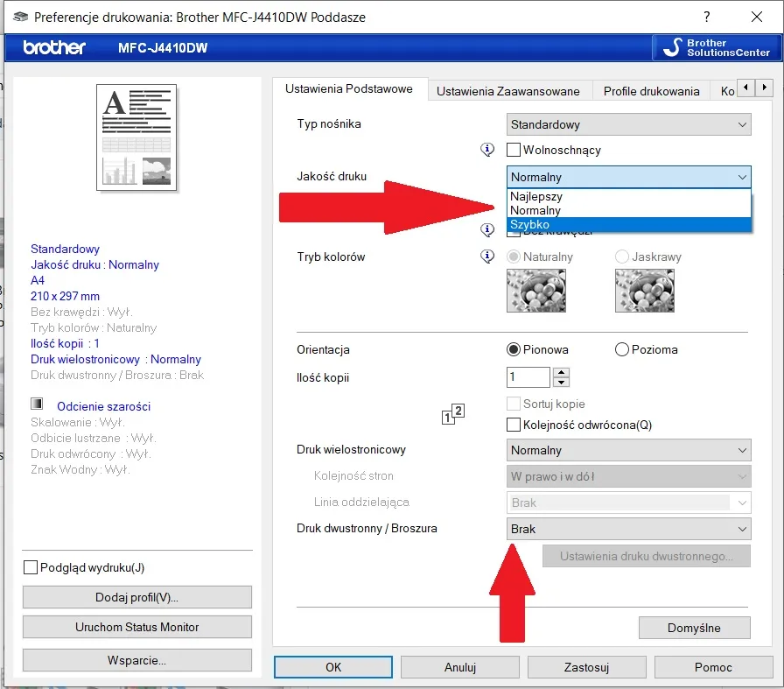Open the Typ nośnika dropdown
Viewport: 784px width, 689px height.
[628, 124]
